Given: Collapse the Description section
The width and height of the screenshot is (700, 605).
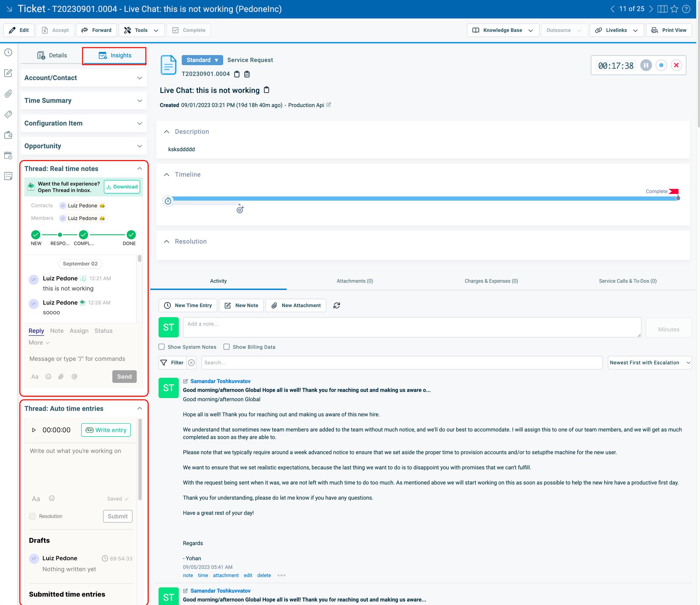Looking at the screenshot, I should (x=167, y=132).
